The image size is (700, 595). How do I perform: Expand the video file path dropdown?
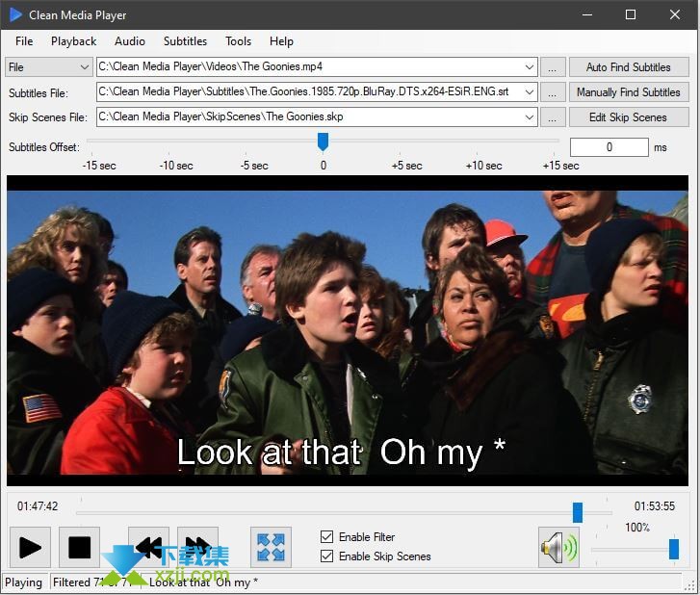point(529,67)
